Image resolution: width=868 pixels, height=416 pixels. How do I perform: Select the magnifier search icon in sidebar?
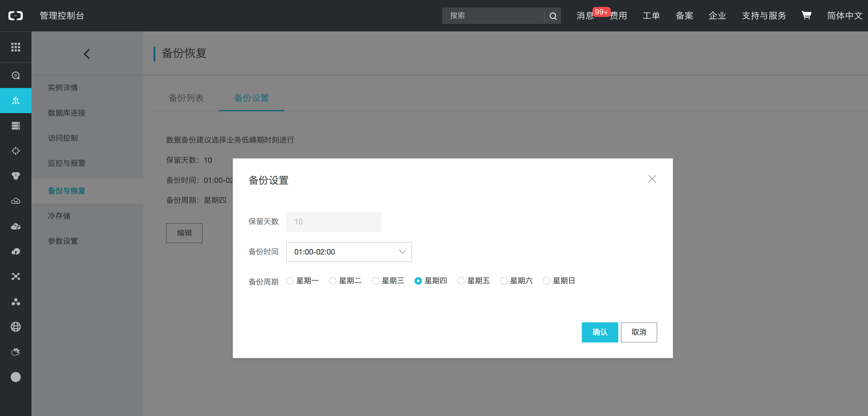tap(15, 75)
